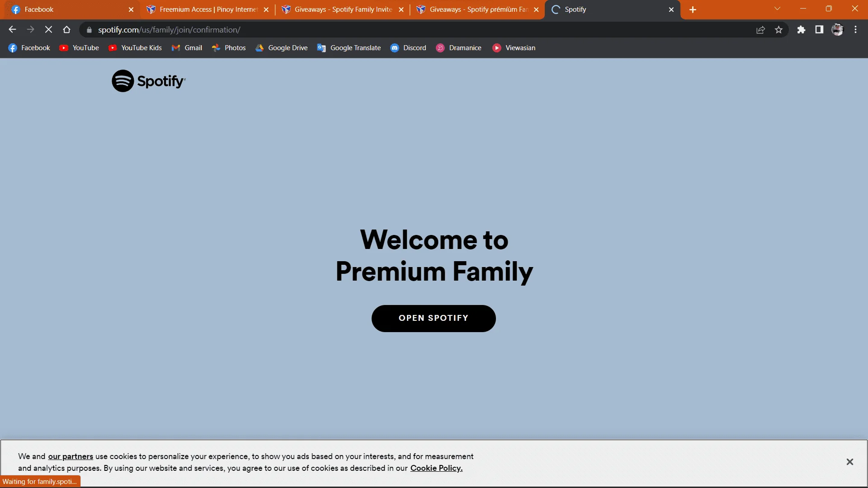Open the Chrome profile avatar
The width and height of the screenshot is (868, 488).
(x=837, y=30)
